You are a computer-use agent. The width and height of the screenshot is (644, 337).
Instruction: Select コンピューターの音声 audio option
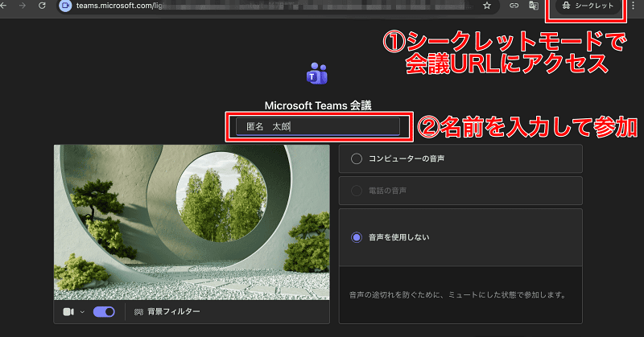click(357, 159)
